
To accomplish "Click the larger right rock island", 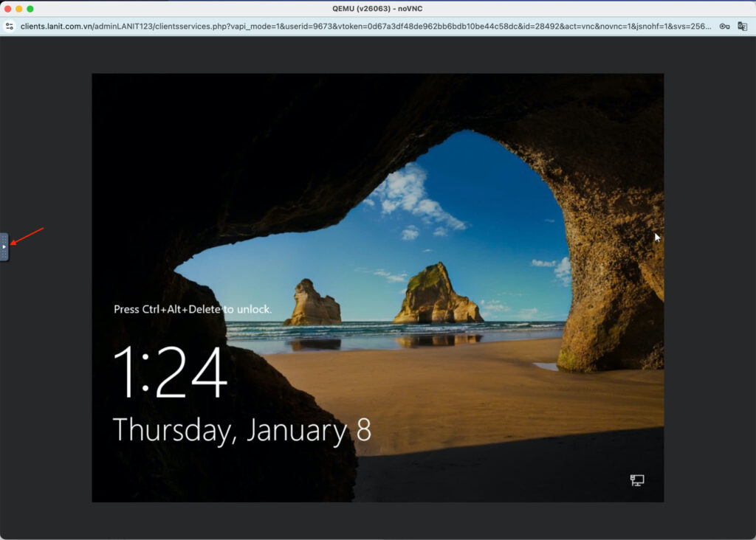I will [436, 295].
